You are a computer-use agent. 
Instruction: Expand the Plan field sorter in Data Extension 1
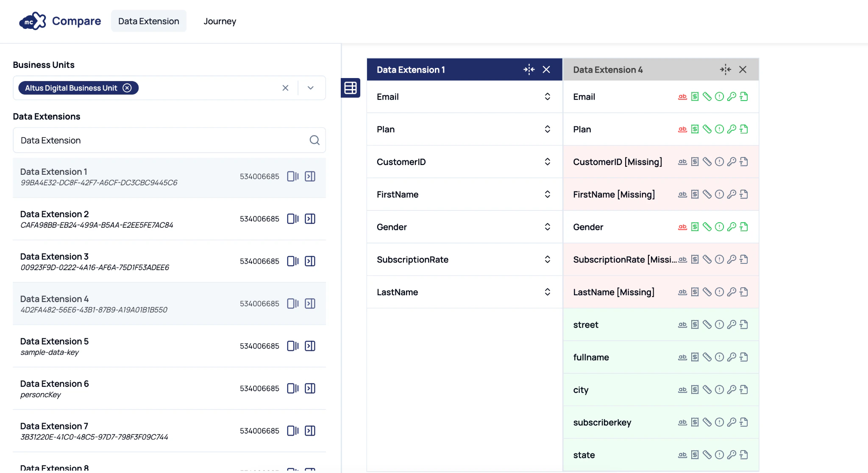548,129
